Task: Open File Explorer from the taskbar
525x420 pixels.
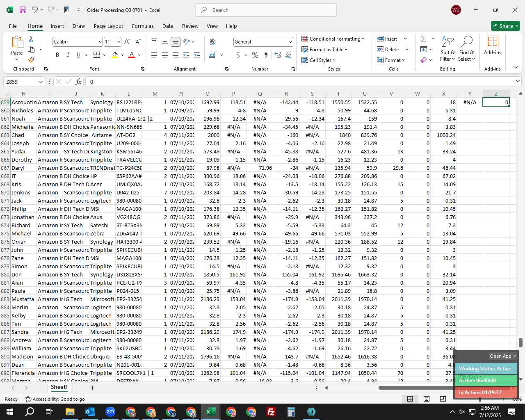Action: tap(70, 412)
